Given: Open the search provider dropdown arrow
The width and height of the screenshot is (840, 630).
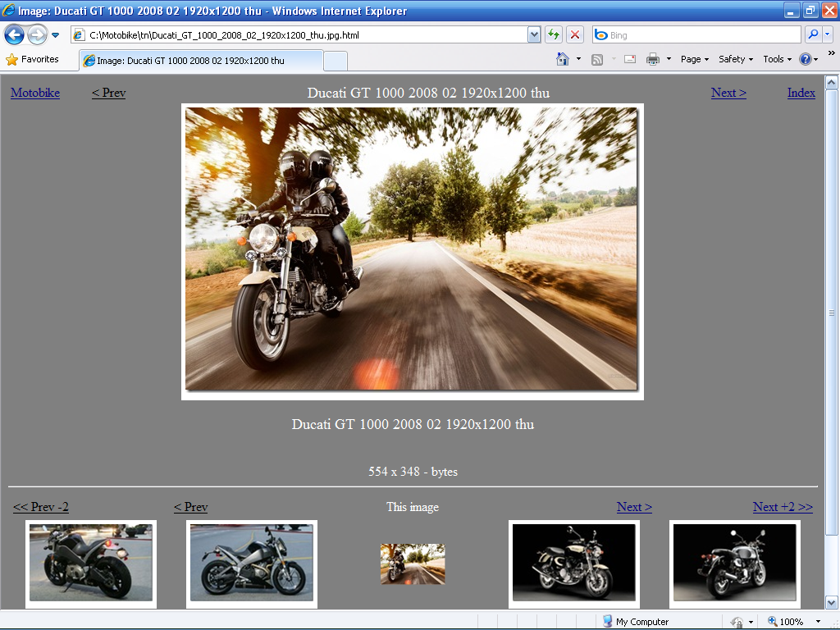Looking at the screenshot, I should pyautogui.click(x=827, y=34).
